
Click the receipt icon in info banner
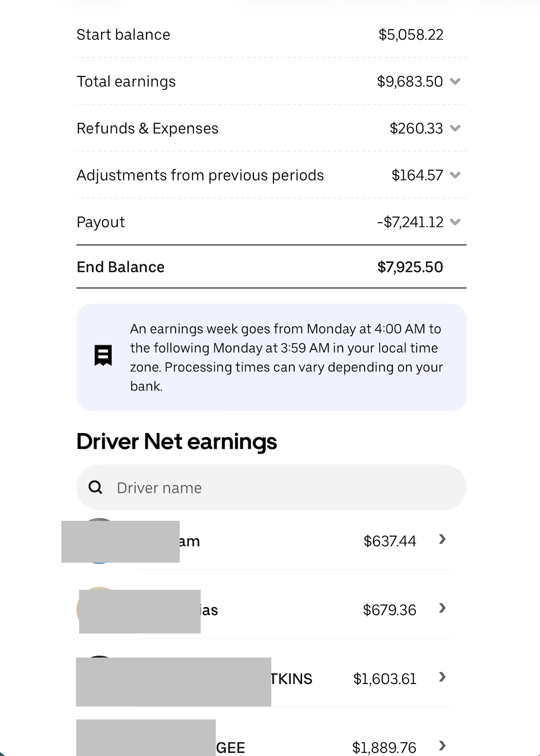[103, 355]
